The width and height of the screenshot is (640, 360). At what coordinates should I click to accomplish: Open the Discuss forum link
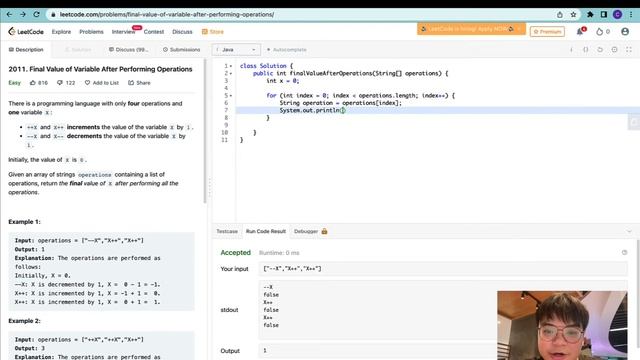[182, 31]
